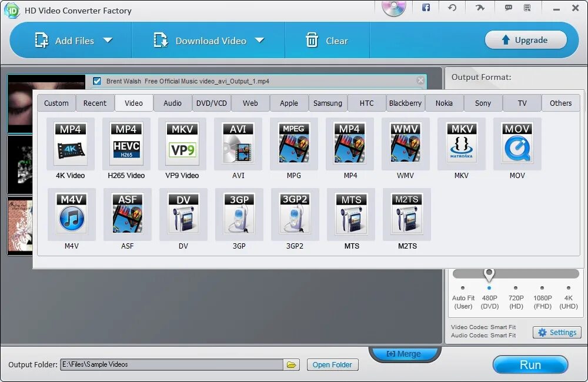Open the Audio format tab

coord(172,103)
